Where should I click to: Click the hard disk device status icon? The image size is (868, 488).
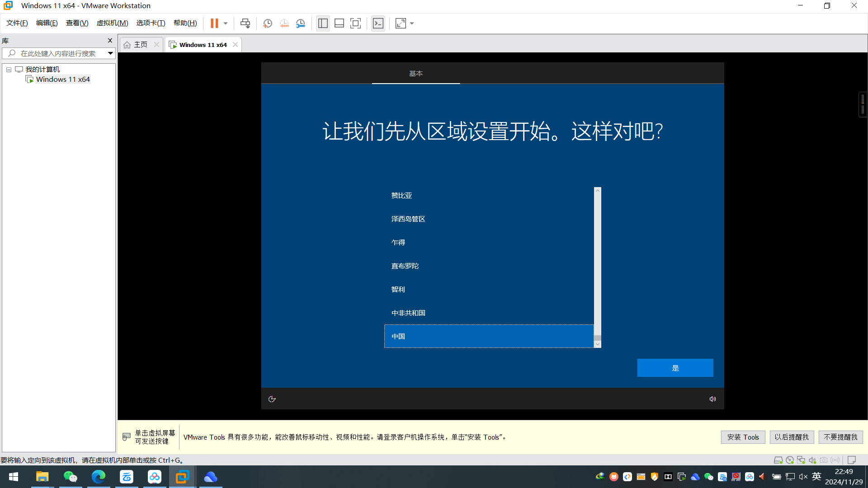click(778, 460)
